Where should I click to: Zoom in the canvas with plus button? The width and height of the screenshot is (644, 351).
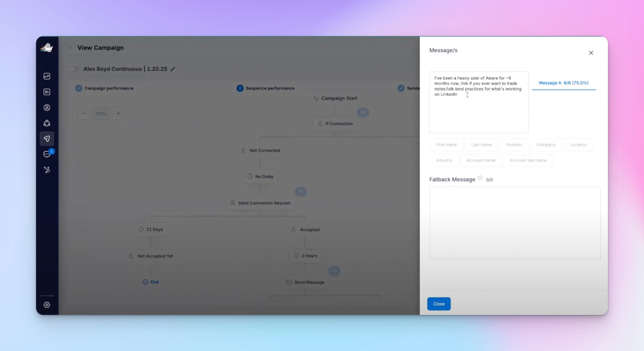pos(118,114)
